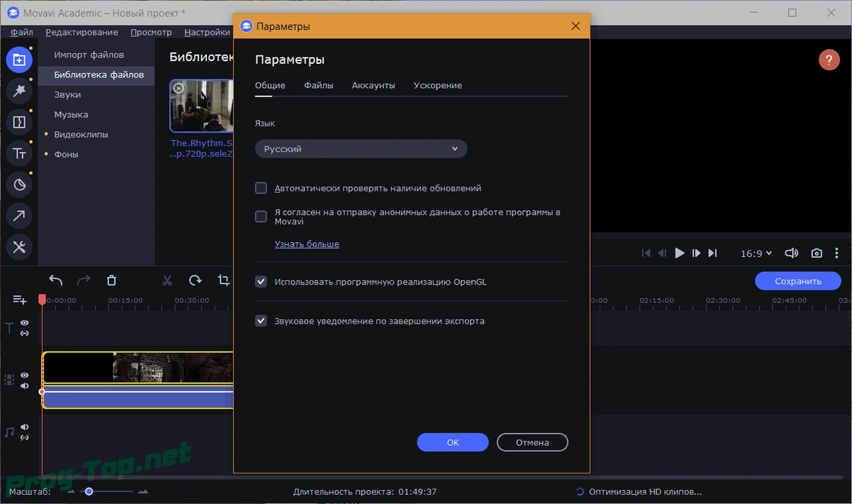Click the Отмена button
This screenshot has height=504, width=852.
point(532,442)
